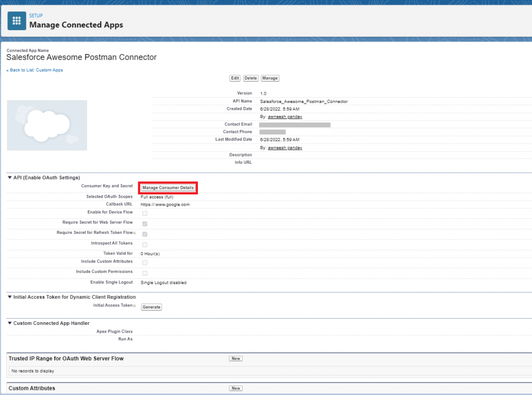
Task: Generate an Initial Access Token
Action: tap(151, 307)
